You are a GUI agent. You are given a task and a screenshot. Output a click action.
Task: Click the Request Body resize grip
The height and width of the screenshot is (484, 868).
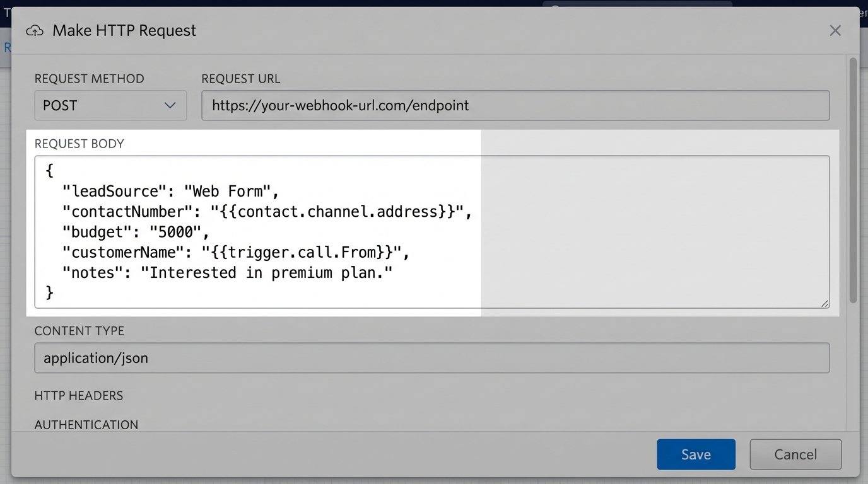[x=824, y=303]
